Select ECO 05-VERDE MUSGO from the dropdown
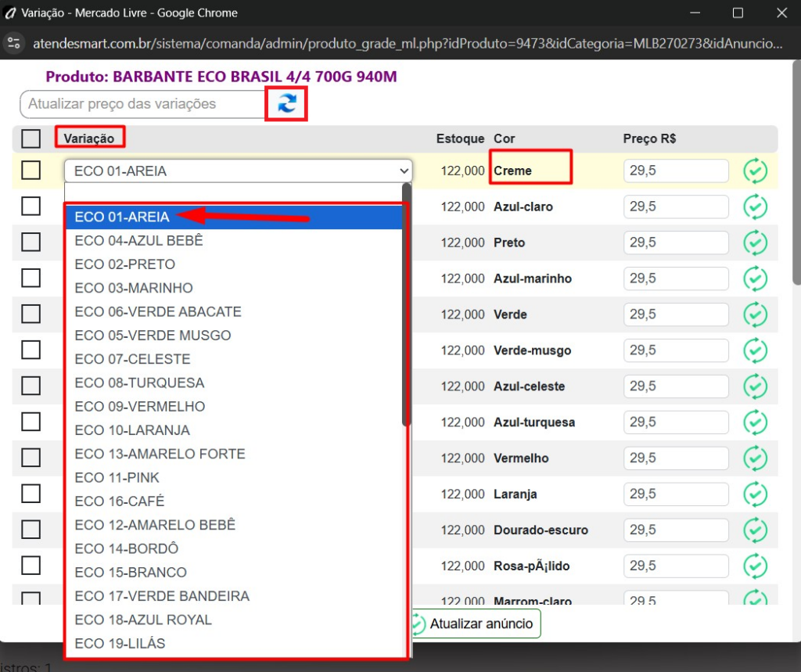The image size is (801, 672). point(153,335)
